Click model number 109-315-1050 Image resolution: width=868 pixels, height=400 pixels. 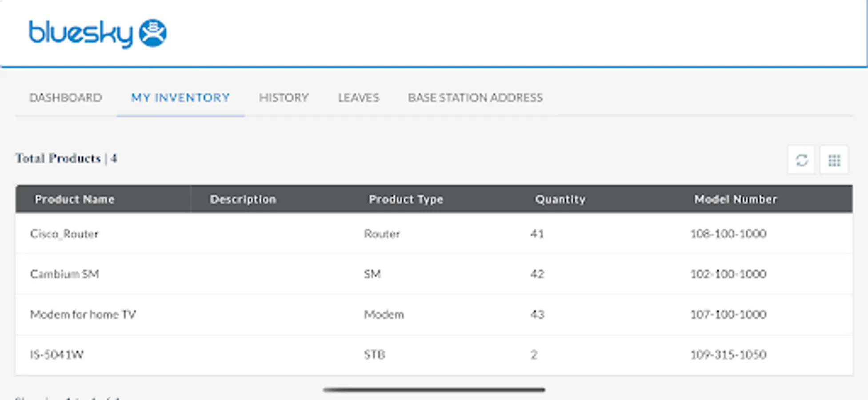(x=728, y=355)
